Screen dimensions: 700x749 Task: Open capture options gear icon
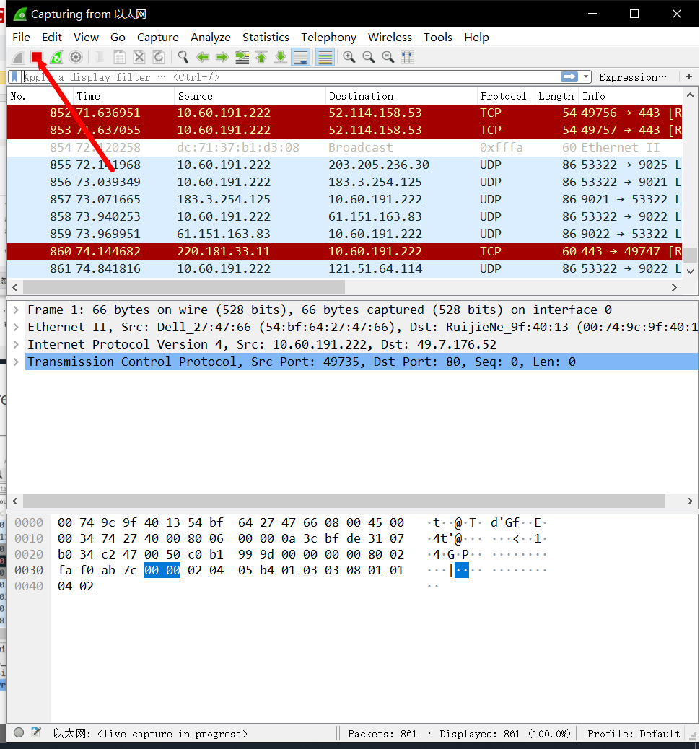click(x=76, y=57)
